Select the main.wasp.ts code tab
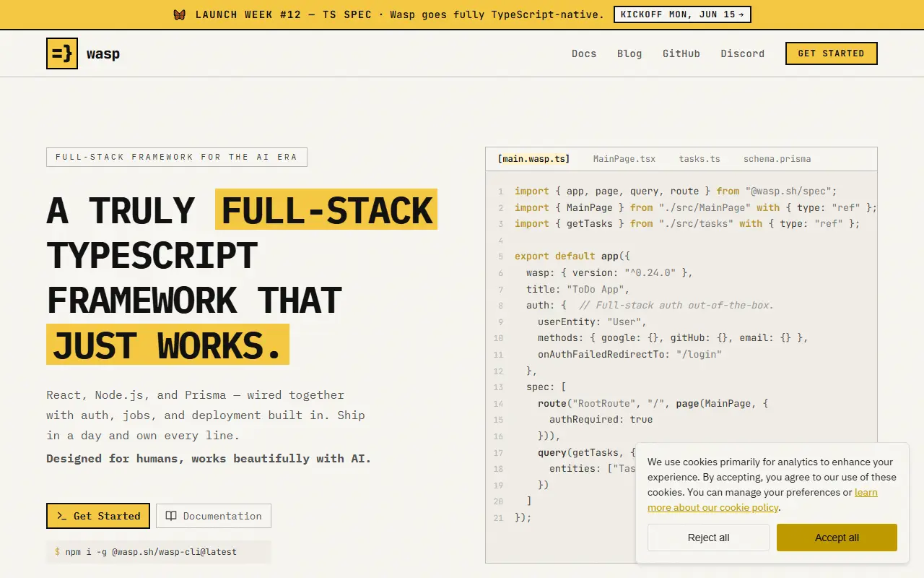 pyautogui.click(x=533, y=159)
